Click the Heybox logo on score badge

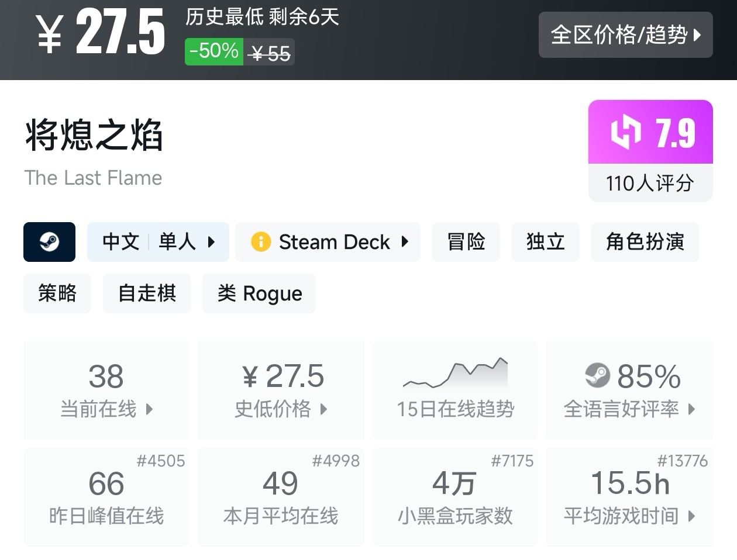[625, 132]
